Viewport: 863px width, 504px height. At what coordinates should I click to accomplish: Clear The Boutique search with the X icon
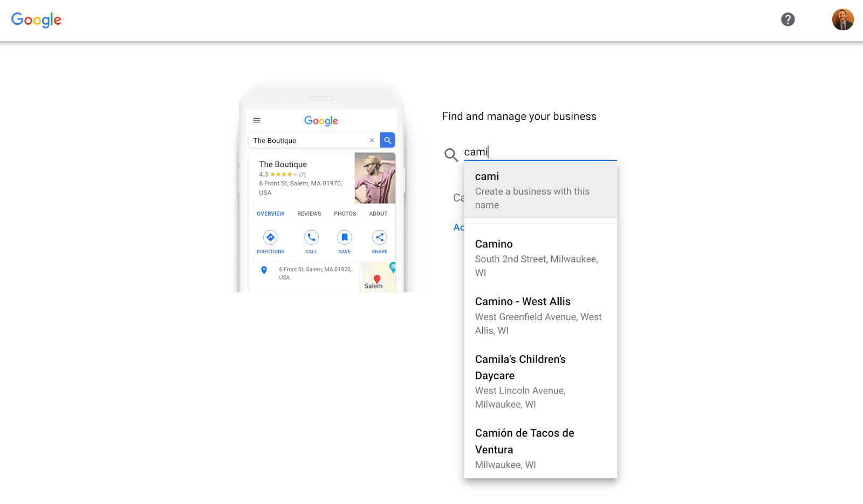click(372, 140)
